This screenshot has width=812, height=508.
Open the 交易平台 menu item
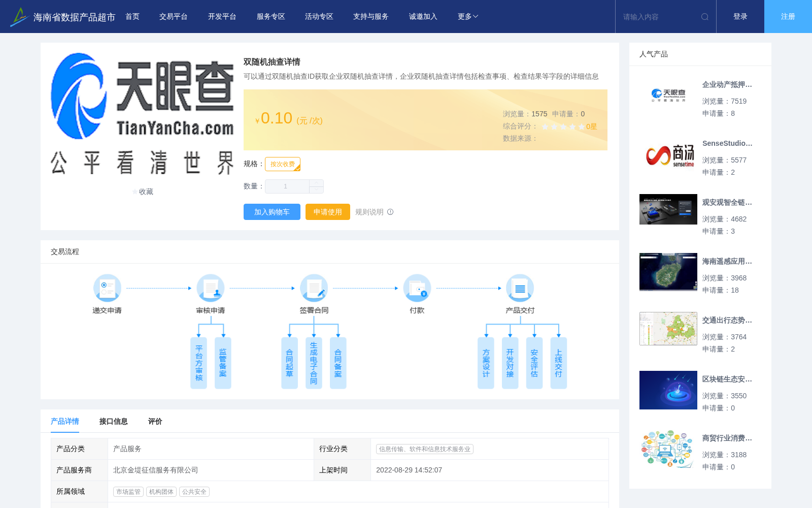(x=174, y=17)
